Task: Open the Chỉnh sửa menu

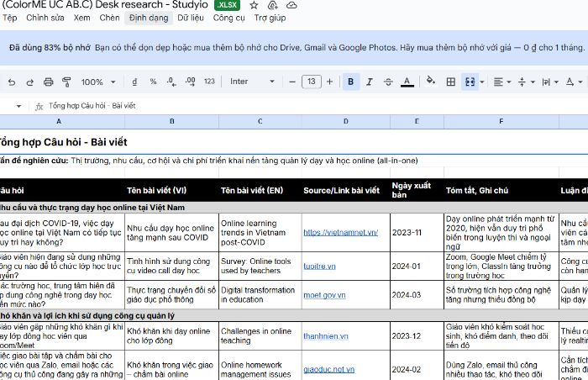Action: pos(45,18)
